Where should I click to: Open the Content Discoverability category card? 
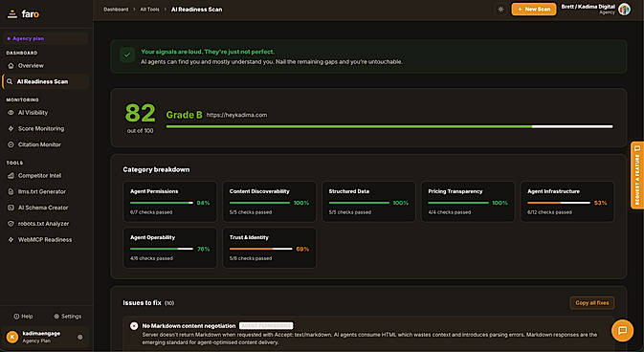[270, 202]
